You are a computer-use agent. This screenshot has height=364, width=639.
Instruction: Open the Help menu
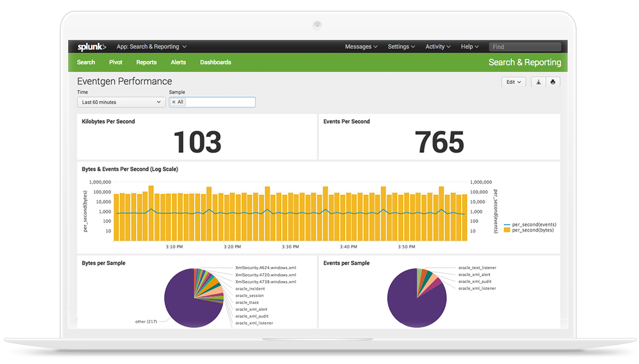(x=469, y=46)
